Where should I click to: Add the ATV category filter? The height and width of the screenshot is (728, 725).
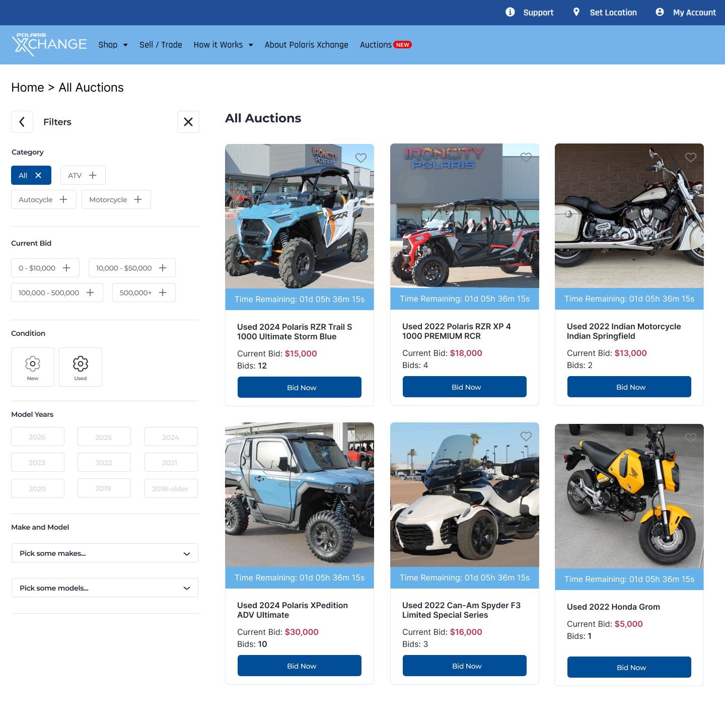83,175
